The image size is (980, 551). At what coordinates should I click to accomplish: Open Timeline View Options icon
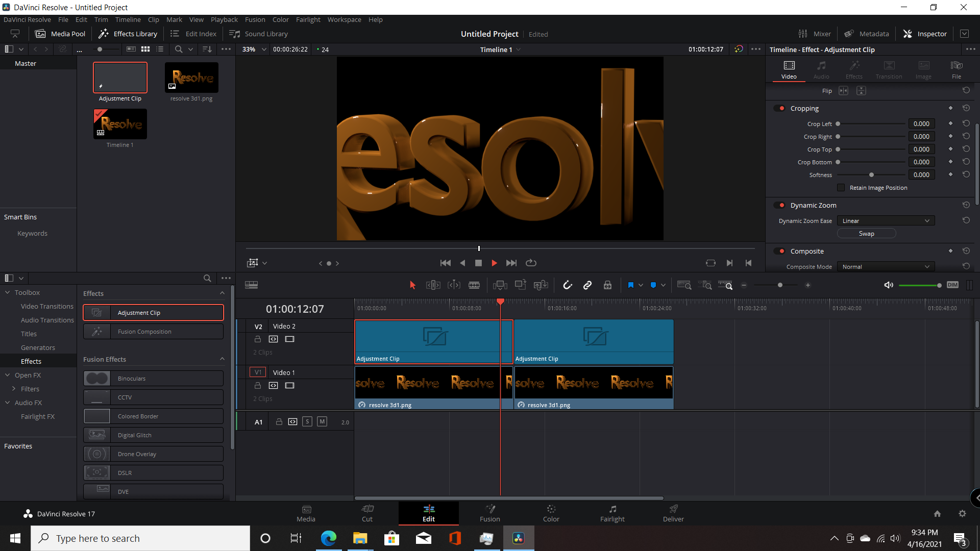point(251,285)
